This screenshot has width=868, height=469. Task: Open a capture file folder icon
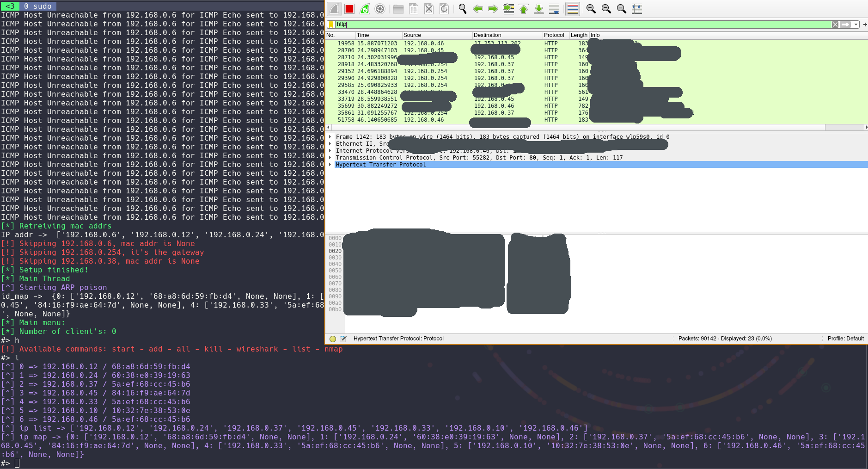click(398, 9)
